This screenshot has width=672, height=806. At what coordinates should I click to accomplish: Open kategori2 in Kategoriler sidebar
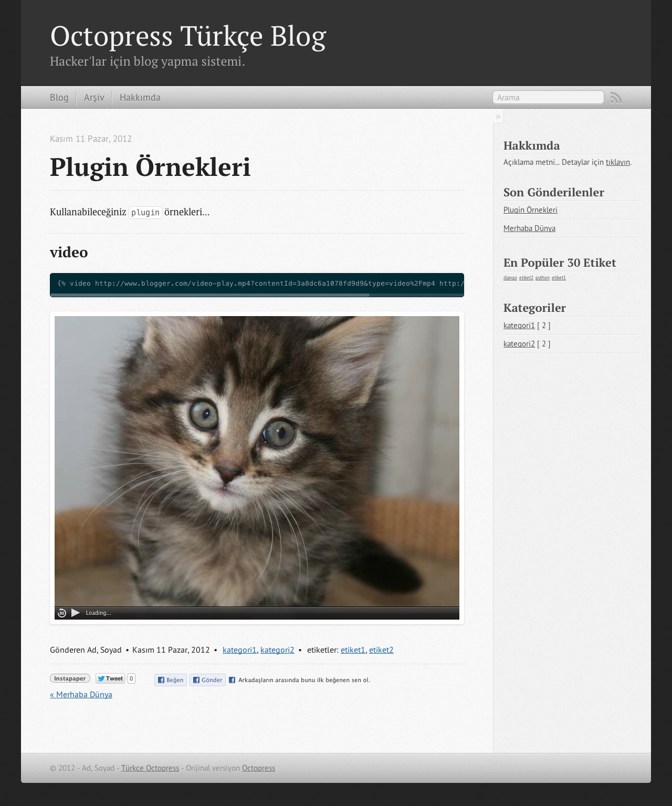519,344
